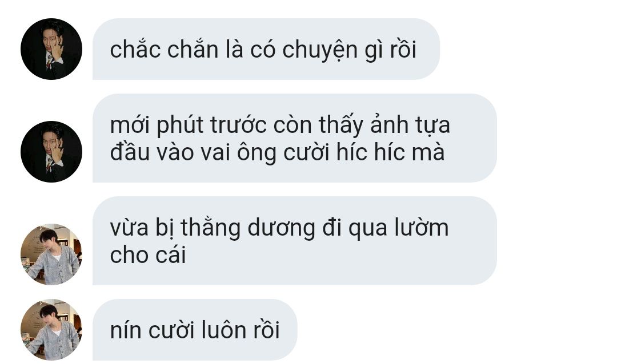Select the "mới phút trước còn thấy ảnh" message bubble
The height and width of the screenshot is (364, 617).
(x=294, y=138)
